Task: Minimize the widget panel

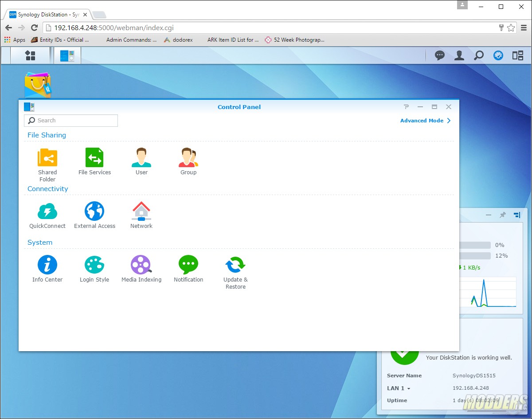Action: click(489, 215)
